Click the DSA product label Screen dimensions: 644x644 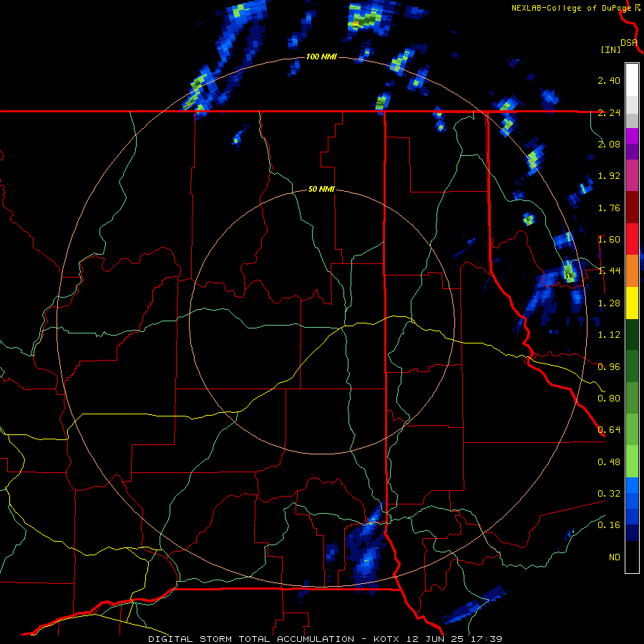629,43
